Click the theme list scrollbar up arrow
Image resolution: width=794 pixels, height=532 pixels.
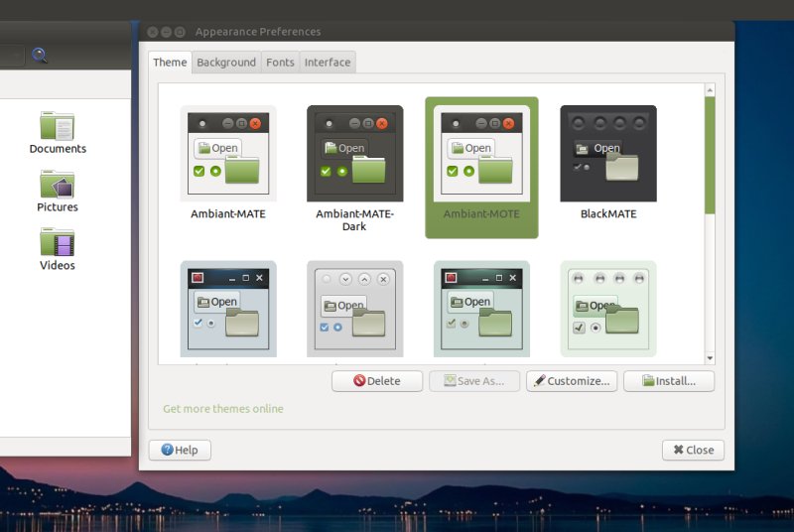pos(710,90)
